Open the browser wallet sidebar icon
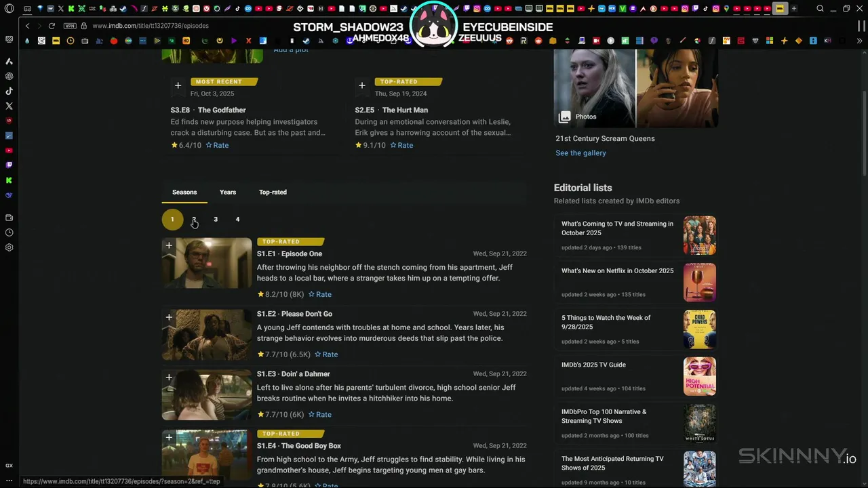This screenshot has height=488, width=868. coord(9,218)
